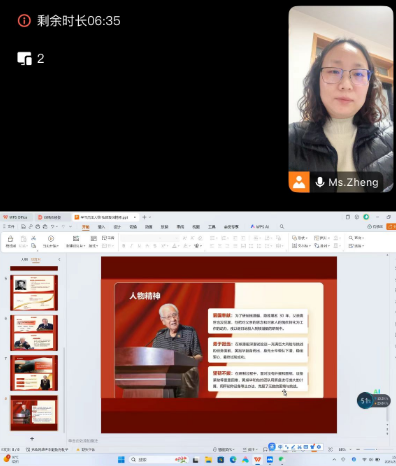The height and width of the screenshot is (466, 396).
Task: Add new slide with plus button below thumbnails
Action: click(32, 439)
